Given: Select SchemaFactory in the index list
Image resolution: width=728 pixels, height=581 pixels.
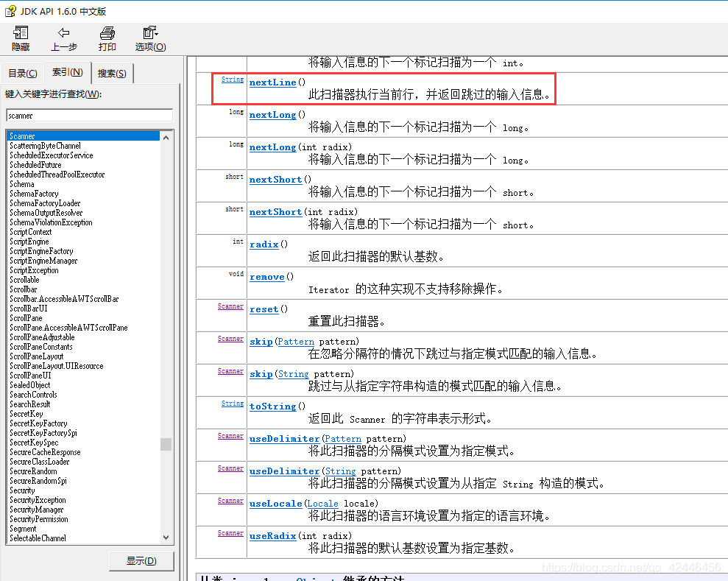Looking at the screenshot, I should click(34, 194).
